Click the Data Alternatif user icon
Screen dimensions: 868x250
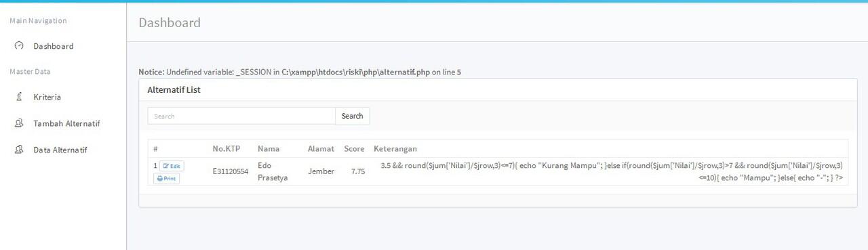coord(19,150)
